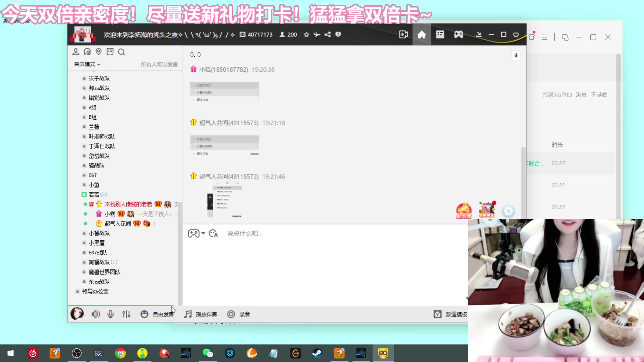Open the search icon above the channel list
Viewport: 644px width, 362px height.
[121, 52]
